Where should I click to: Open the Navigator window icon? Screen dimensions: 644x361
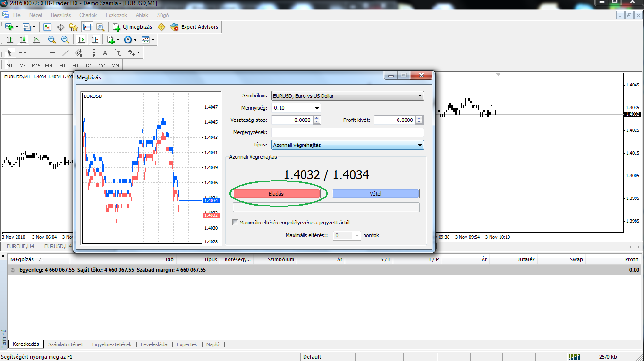click(x=74, y=27)
